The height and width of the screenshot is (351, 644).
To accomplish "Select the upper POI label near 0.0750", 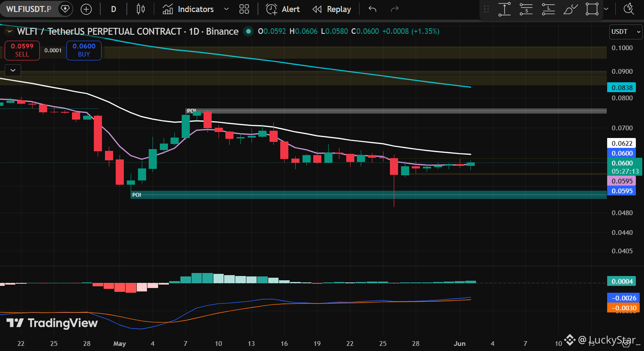I will tap(192, 111).
